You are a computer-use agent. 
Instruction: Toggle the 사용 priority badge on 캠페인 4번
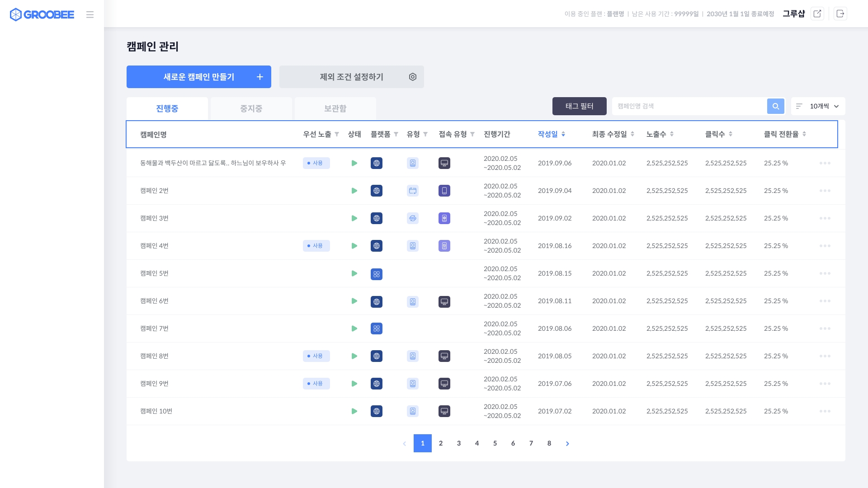tap(316, 246)
